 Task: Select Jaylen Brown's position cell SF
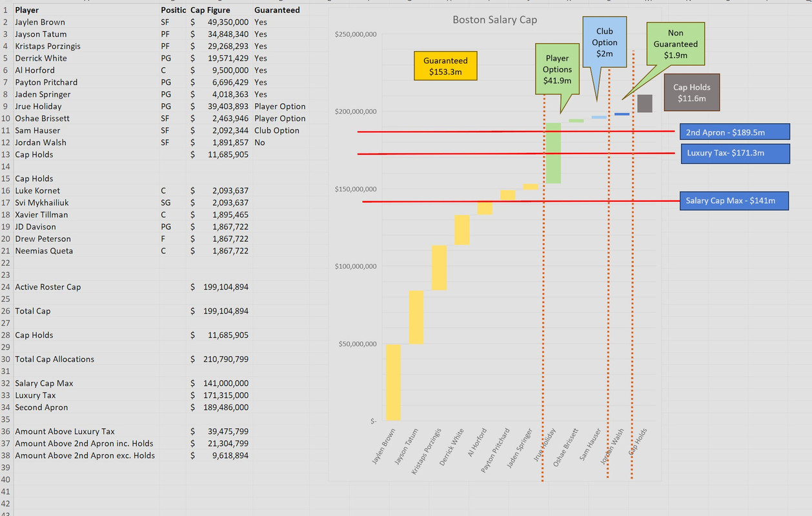pyautogui.click(x=174, y=22)
